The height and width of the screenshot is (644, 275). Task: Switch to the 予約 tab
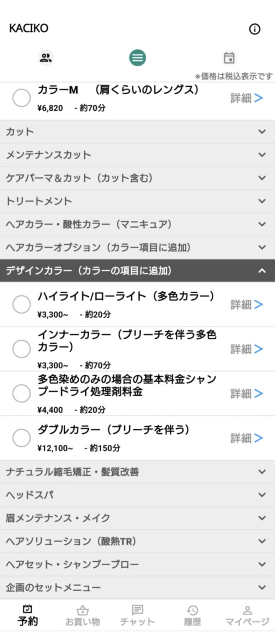point(27,615)
